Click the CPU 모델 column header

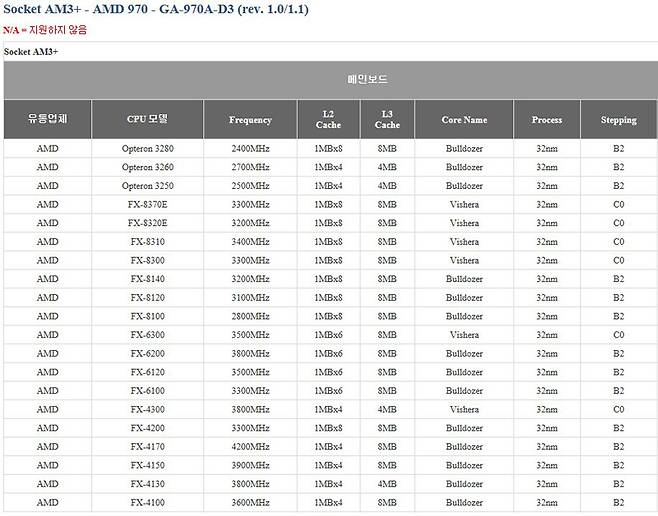pyautogui.click(x=147, y=119)
